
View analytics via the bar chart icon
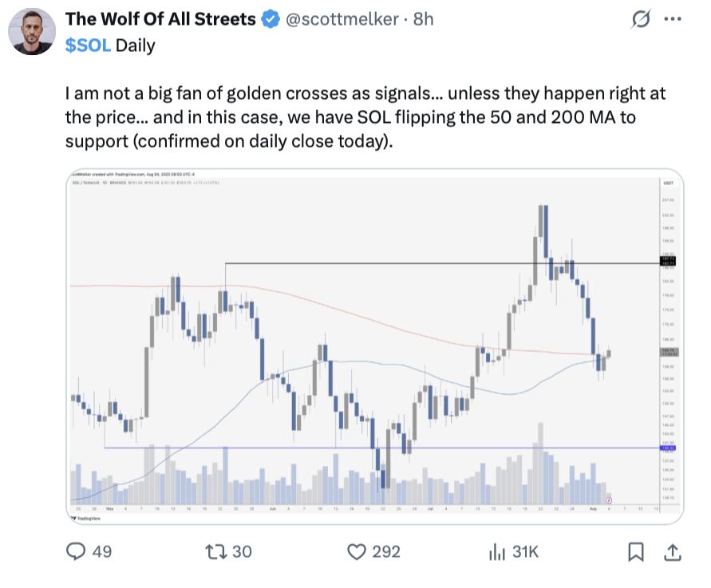tap(498, 551)
